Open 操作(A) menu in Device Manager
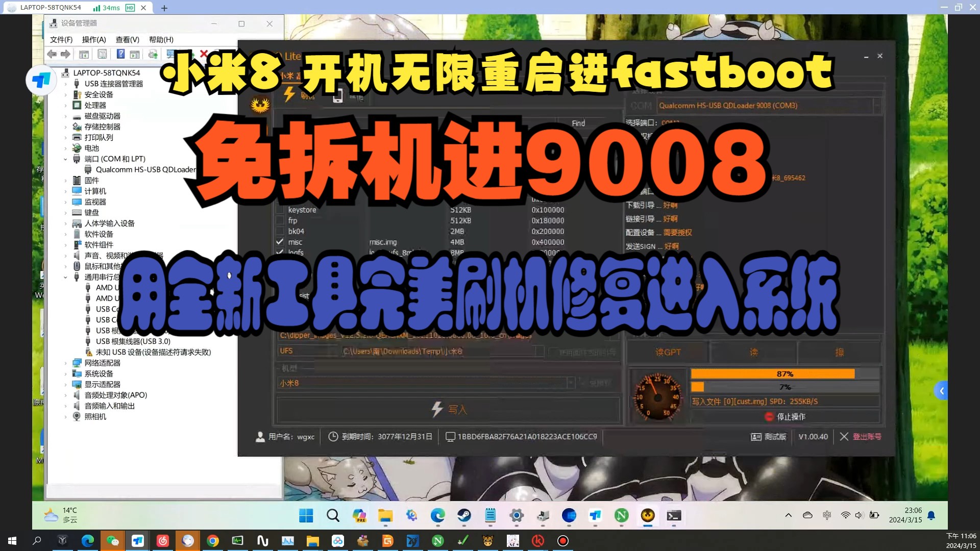The width and height of the screenshot is (980, 551). tap(94, 39)
